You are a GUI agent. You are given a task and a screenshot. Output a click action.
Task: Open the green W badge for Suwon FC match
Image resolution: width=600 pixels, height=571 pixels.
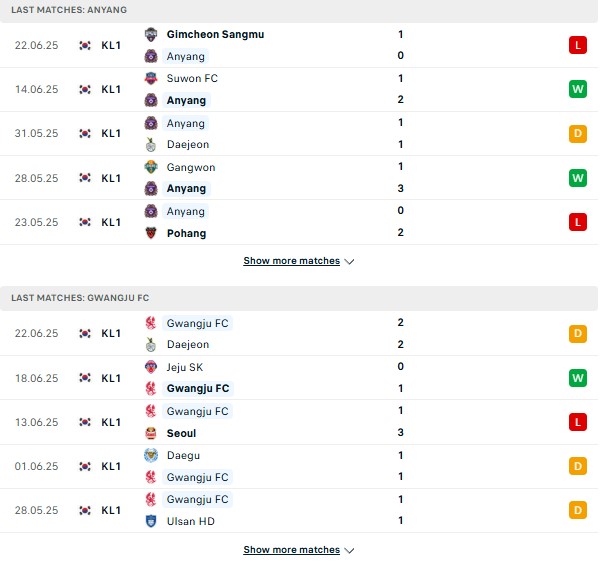coord(577,89)
